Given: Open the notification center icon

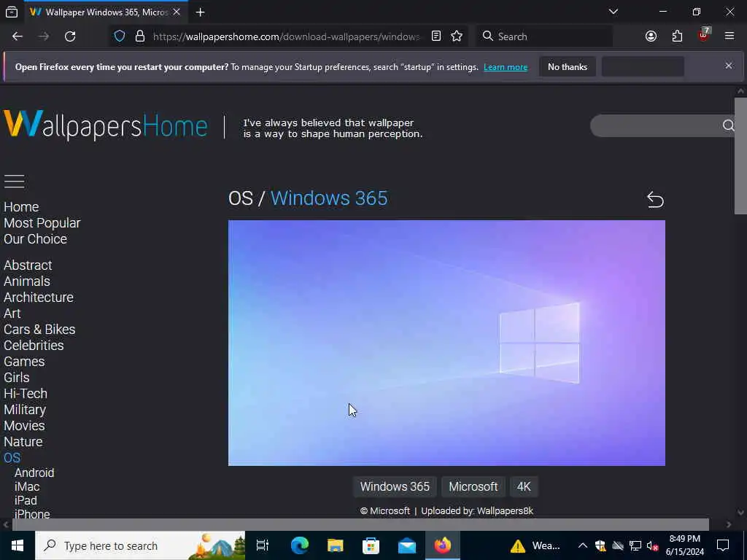Looking at the screenshot, I should pos(723,545).
